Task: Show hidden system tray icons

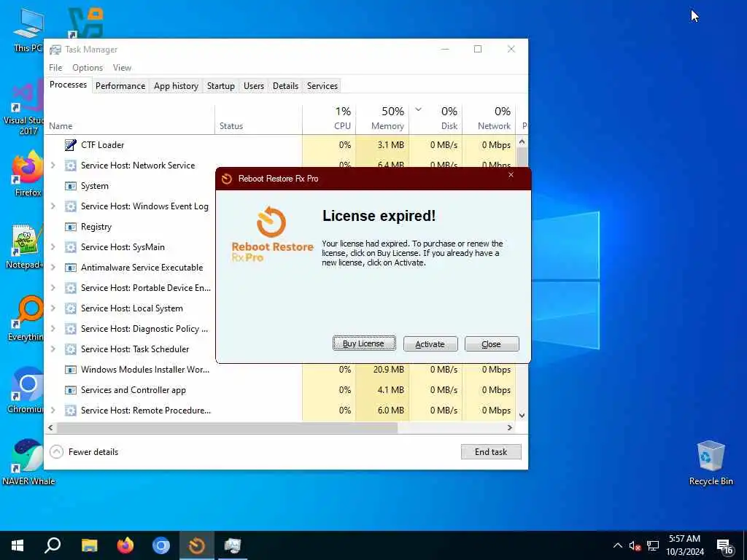Action: tap(617, 545)
